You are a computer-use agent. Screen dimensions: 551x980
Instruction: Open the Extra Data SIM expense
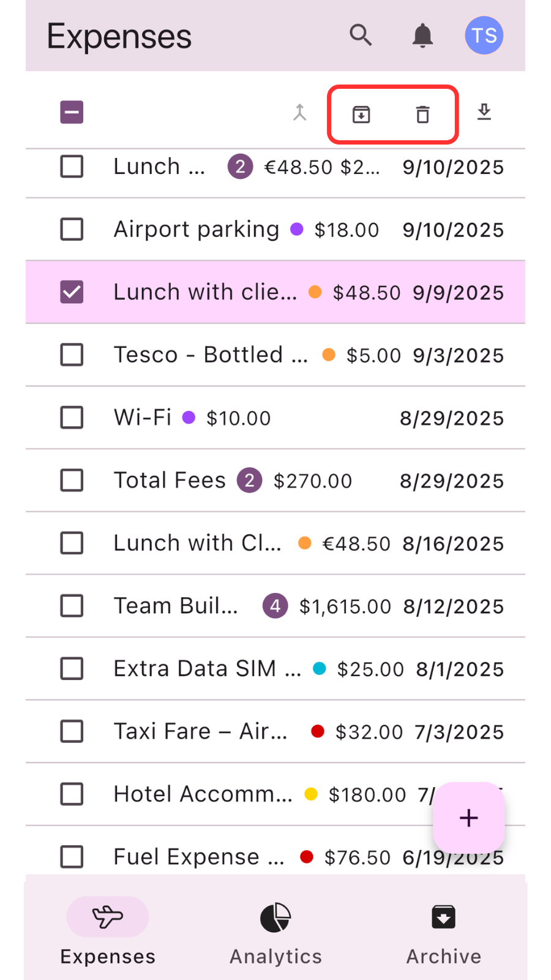pyautogui.click(x=207, y=669)
